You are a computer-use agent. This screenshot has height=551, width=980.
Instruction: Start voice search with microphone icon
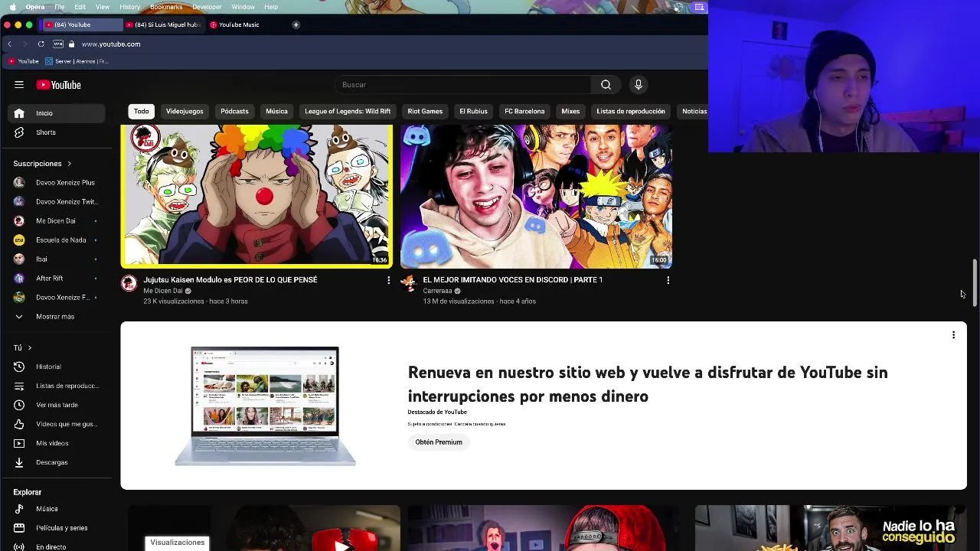pos(638,85)
